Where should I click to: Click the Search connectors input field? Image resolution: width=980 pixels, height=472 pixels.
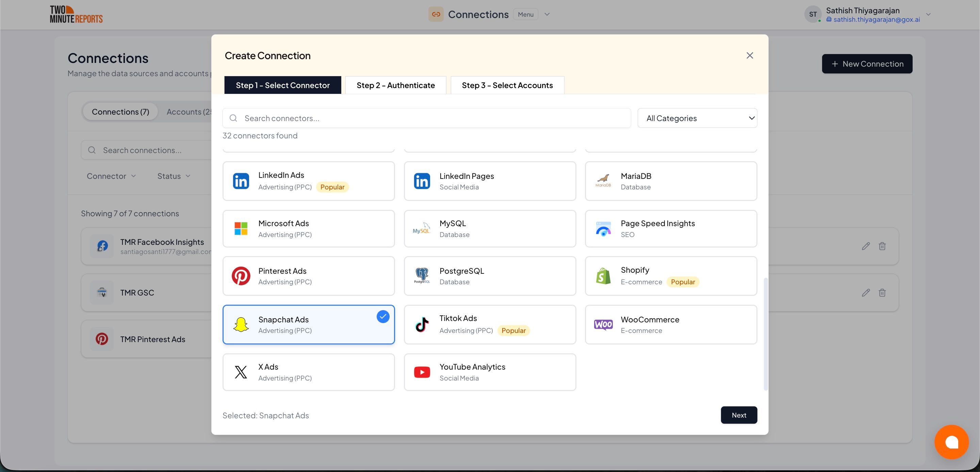(x=426, y=118)
